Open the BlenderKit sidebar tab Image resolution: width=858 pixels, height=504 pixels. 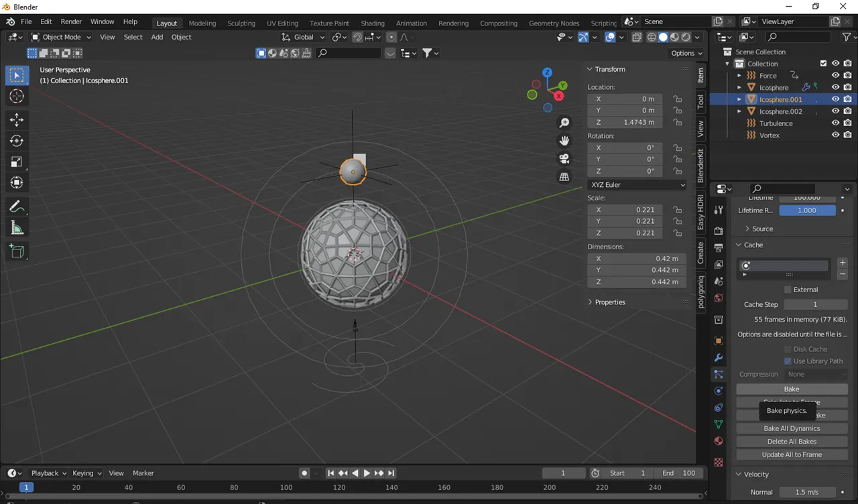tap(701, 166)
